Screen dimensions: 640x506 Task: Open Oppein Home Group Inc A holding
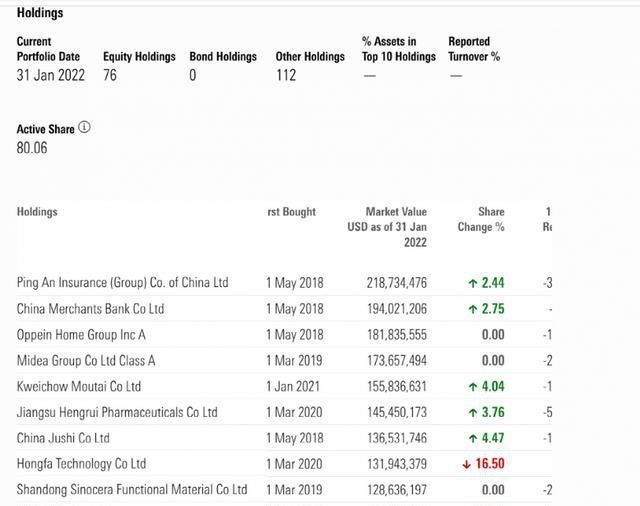[x=81, y=335]
